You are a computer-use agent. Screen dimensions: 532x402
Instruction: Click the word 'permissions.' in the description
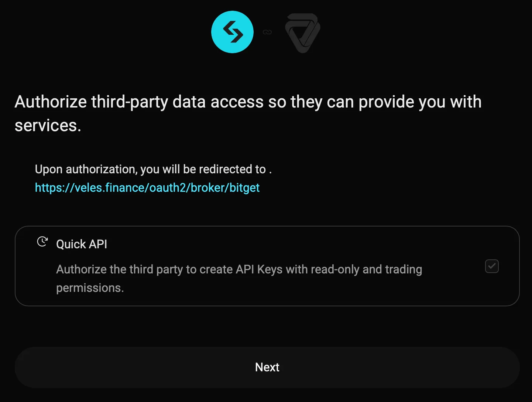(x=90, y=288)
